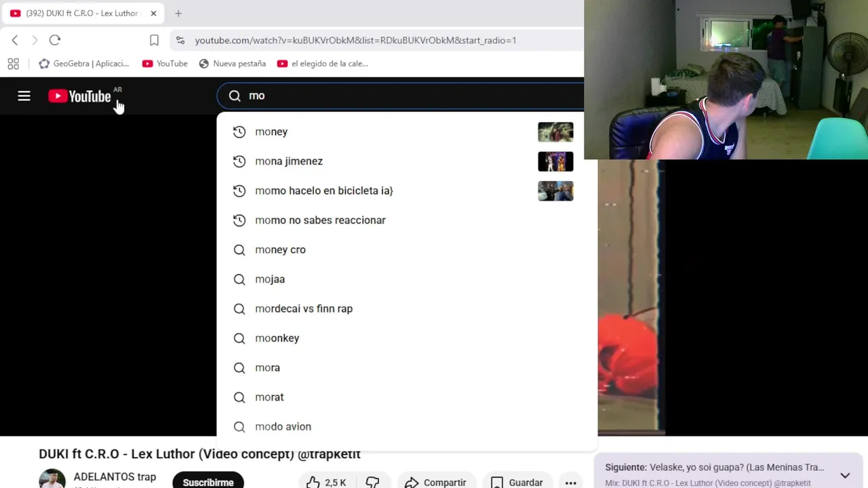Open the 'el elegido de la cale' bookmark
The width and height of the screenshot is (868, 488).
click(323, 64)
